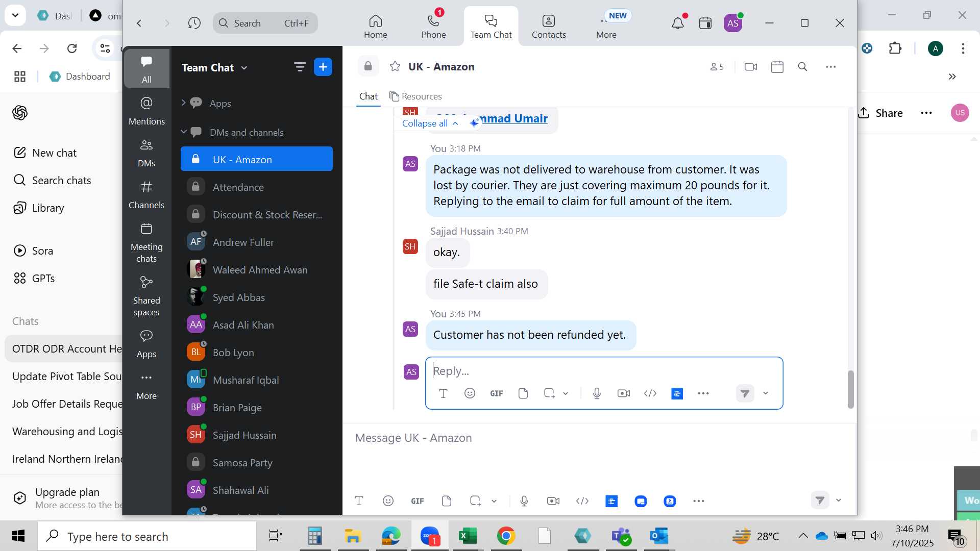The width and height of the screenshot is (980, 551).
Task: Star the UK - Amazon channel
Action: (x=395, y=66)
